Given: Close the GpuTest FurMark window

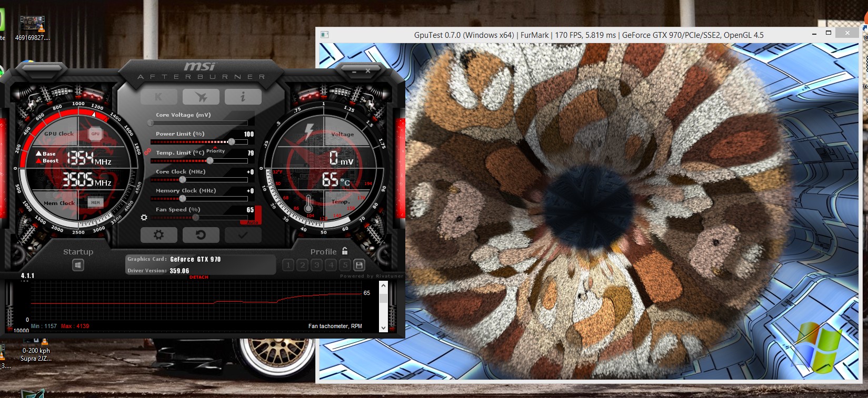Looking at the screenshot, I should (847, 33).
